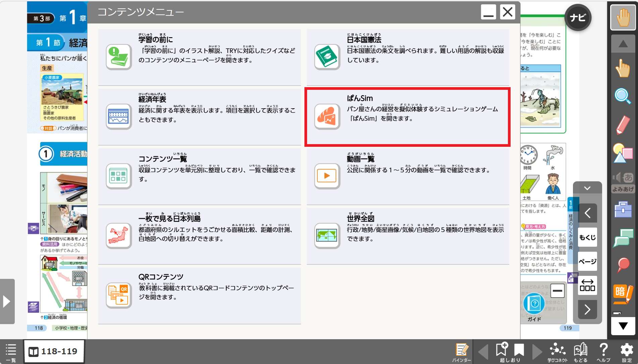Toggle the ナビ navigation button
Viewport: 638px width, 364px height.
pyautogui.click(x=578, y=18)
